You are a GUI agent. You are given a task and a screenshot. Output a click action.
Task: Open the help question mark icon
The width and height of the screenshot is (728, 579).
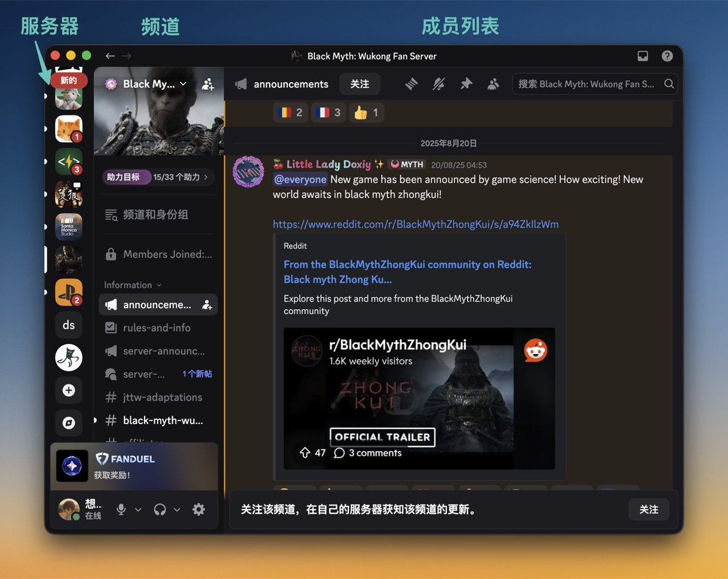pyautogui.click(x=667, y=57)
